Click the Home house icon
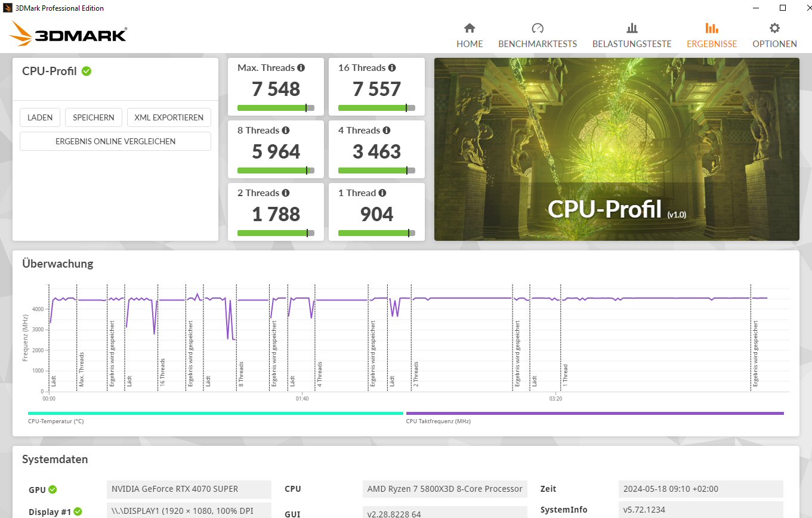The width and height of the screenshot is (812, 518). (470, 28)
